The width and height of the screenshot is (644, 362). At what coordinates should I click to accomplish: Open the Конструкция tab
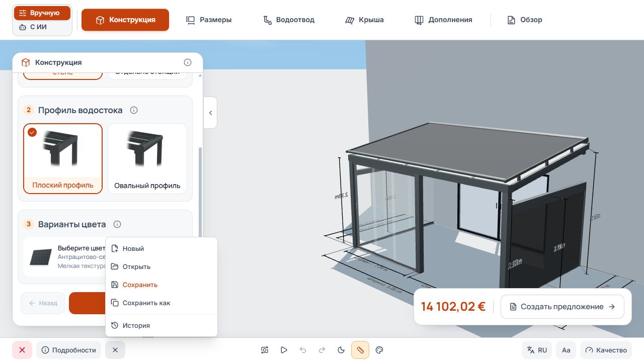(x=125, y=20)
